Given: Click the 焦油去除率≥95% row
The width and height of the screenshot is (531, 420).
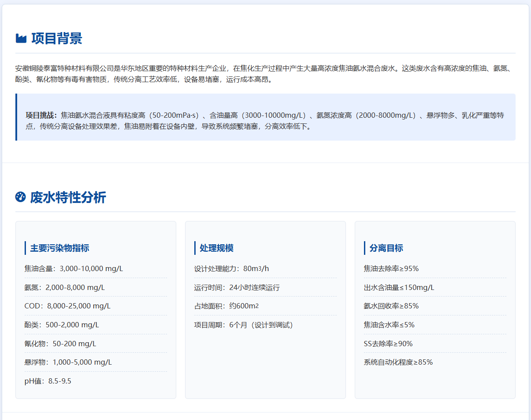Looking at the screenshot, I should point(391,269).
